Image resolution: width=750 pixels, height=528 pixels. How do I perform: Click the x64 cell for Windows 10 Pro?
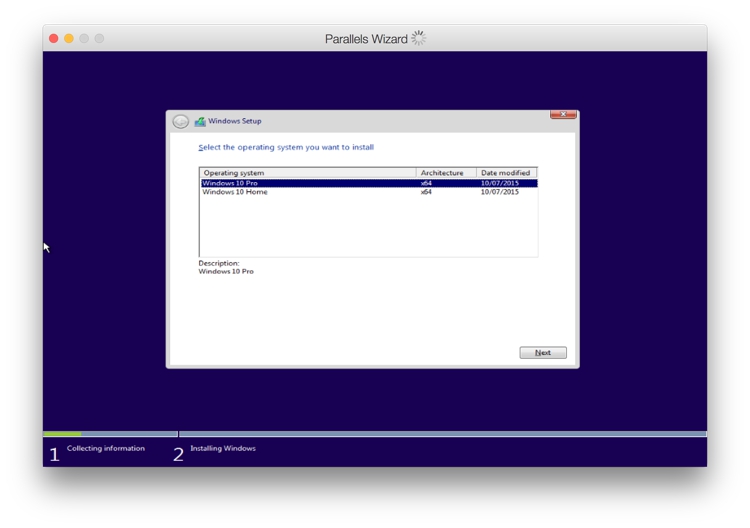(x=426, y=183)
